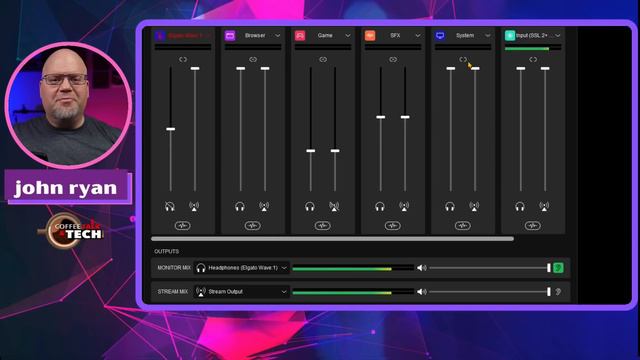Viewport: 640px width, 360px height.
Task: Toggle the green ear listen button on Monitor Mix
Action: click(x=558, y=268)
